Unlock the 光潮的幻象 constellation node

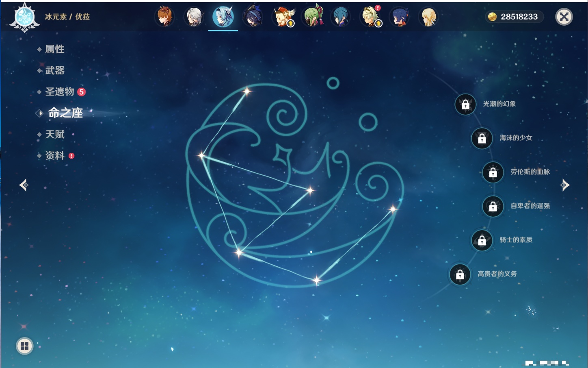(465, 105)
